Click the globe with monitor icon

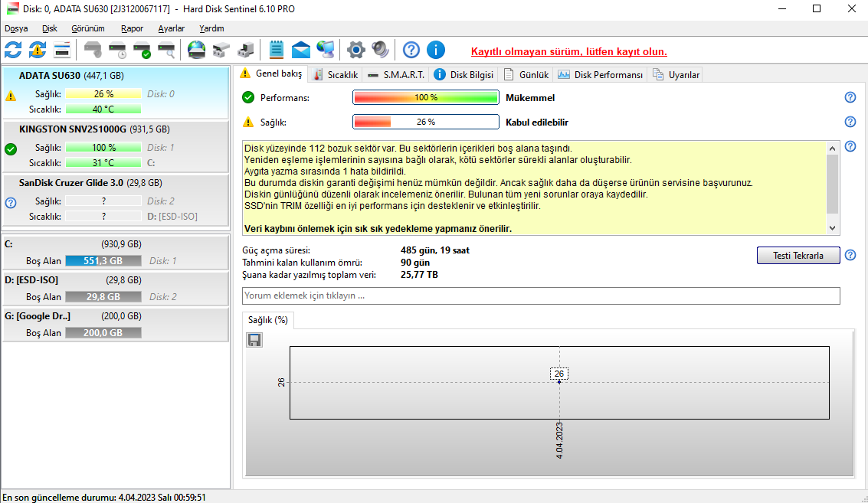[x=326, y=50]
